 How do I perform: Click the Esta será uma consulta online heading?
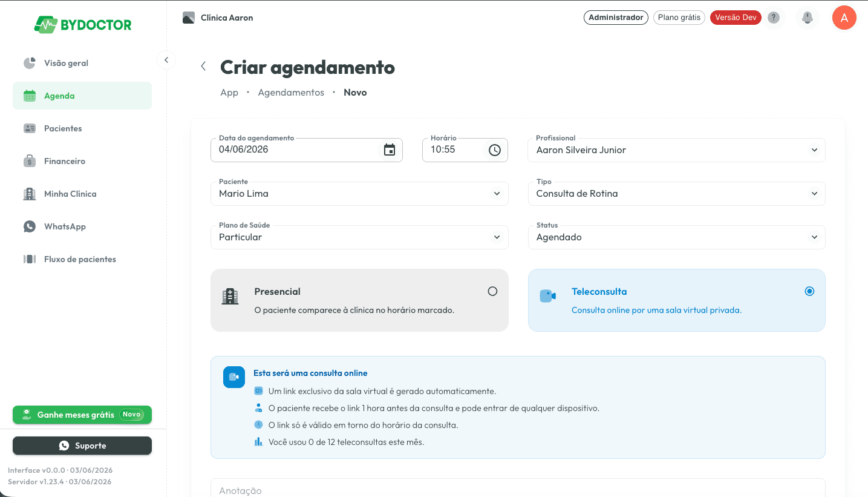pyautogui.click(x=310, y=373)
